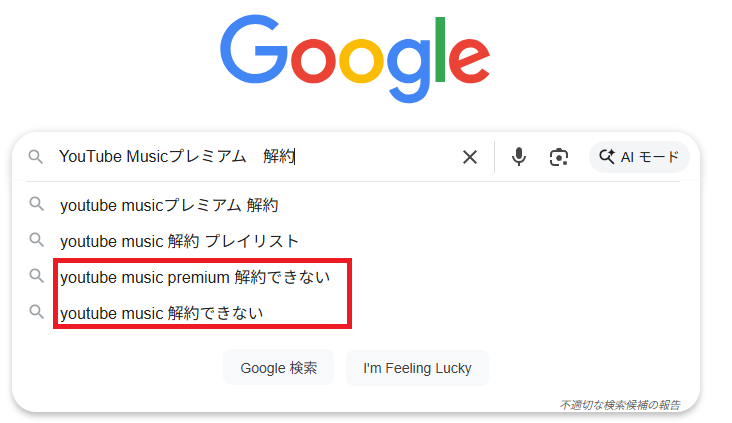
Task: Open Google Lens image search icon
Action: (558, 157)
